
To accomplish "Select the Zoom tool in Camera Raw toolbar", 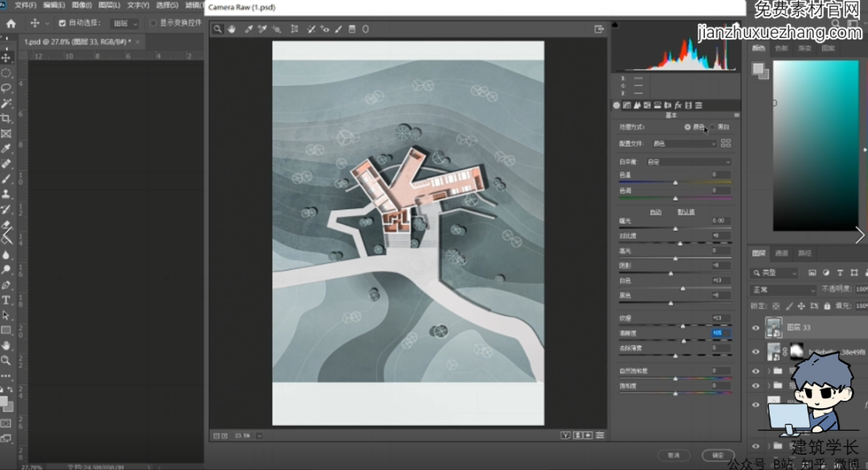I will coord(218,29).
